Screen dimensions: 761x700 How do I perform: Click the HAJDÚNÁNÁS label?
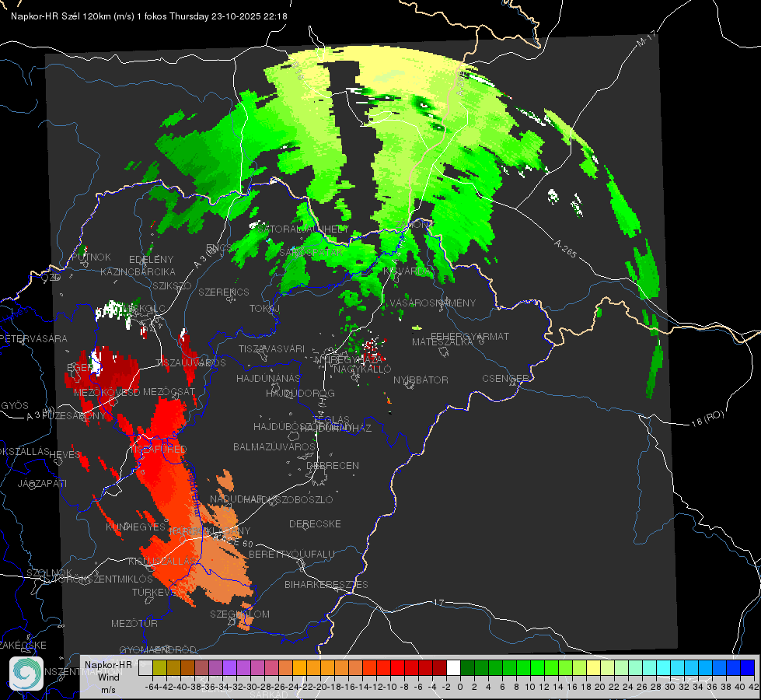268,378
